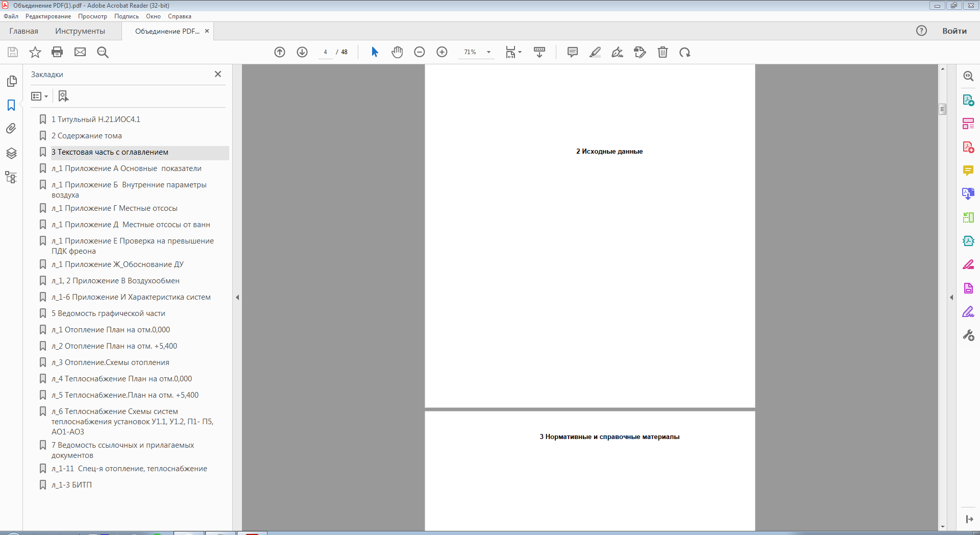Open the Просмотр menu
Screen dimensions: 980x535
(92, 16)
